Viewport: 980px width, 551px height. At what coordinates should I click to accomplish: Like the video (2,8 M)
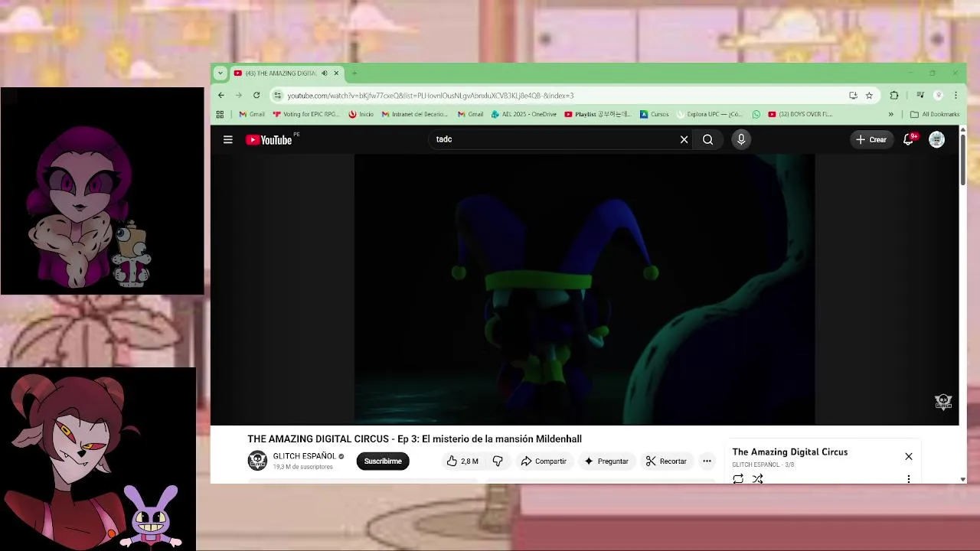(x=462, y=461)
